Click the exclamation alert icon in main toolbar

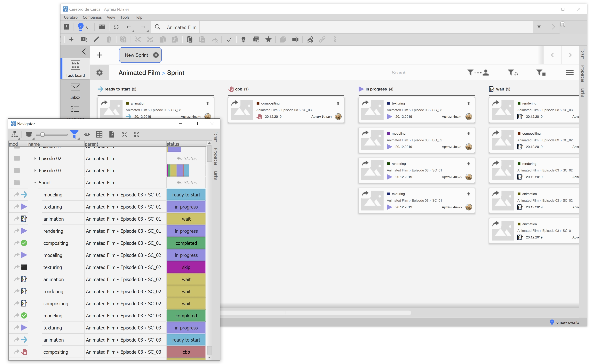(x=67, y=27)
